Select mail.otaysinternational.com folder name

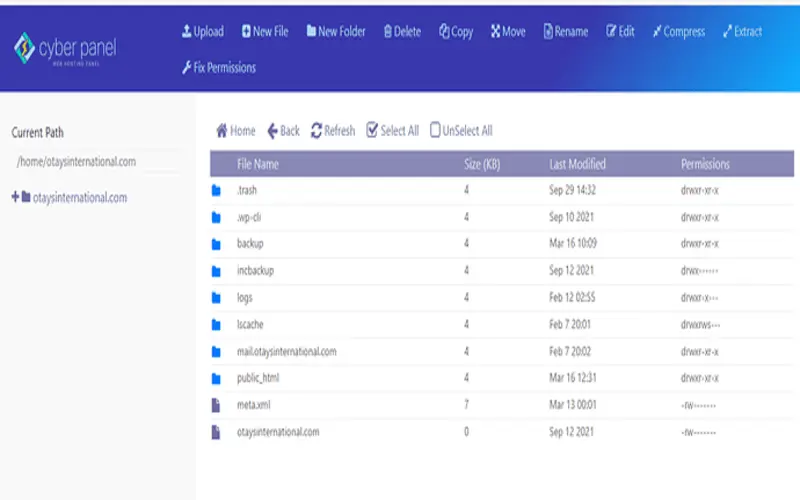287,352
